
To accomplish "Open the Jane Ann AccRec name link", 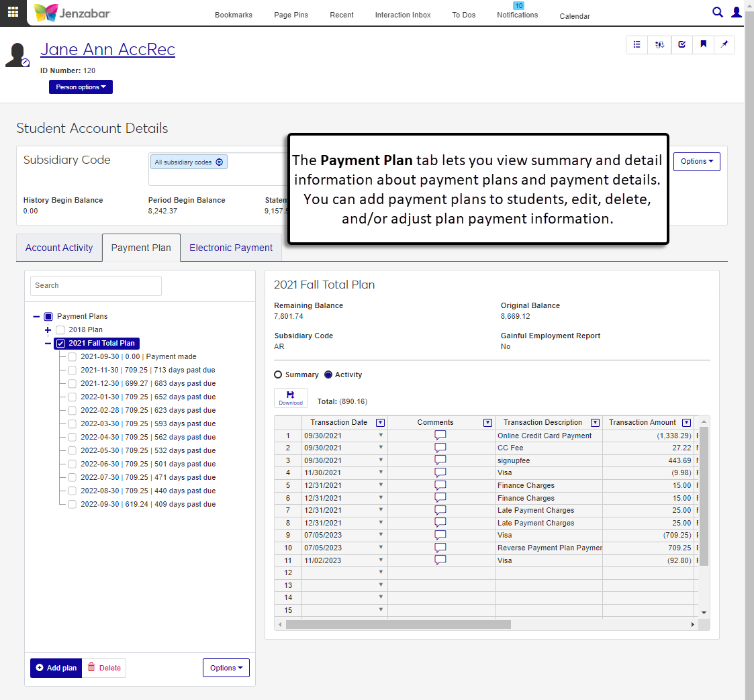I will pos(107,49).
